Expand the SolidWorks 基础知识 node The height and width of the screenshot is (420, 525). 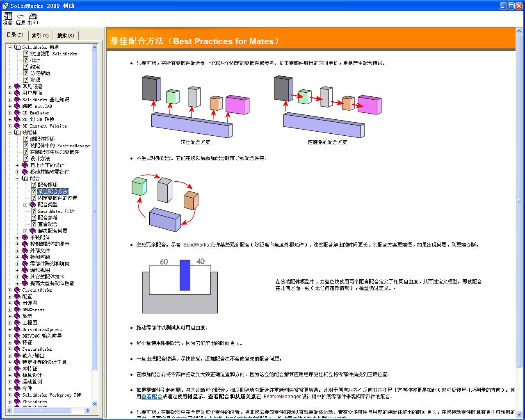click(10, 100)
